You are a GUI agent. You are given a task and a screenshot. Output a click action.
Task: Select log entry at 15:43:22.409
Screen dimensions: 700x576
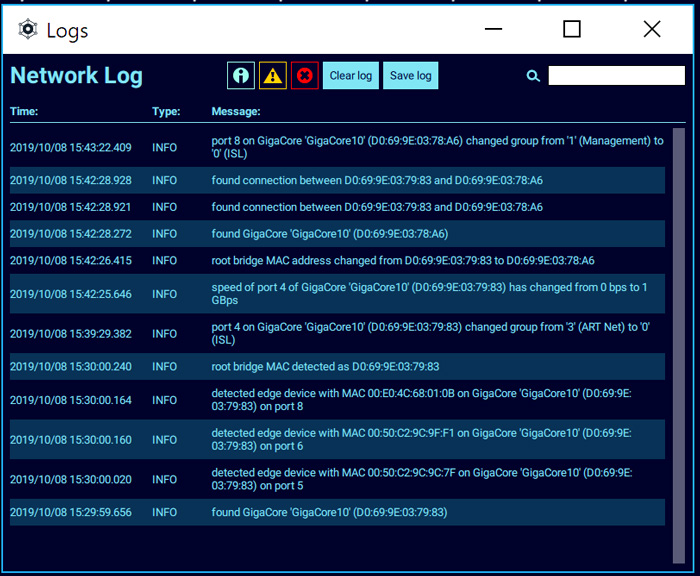point(337,147)
